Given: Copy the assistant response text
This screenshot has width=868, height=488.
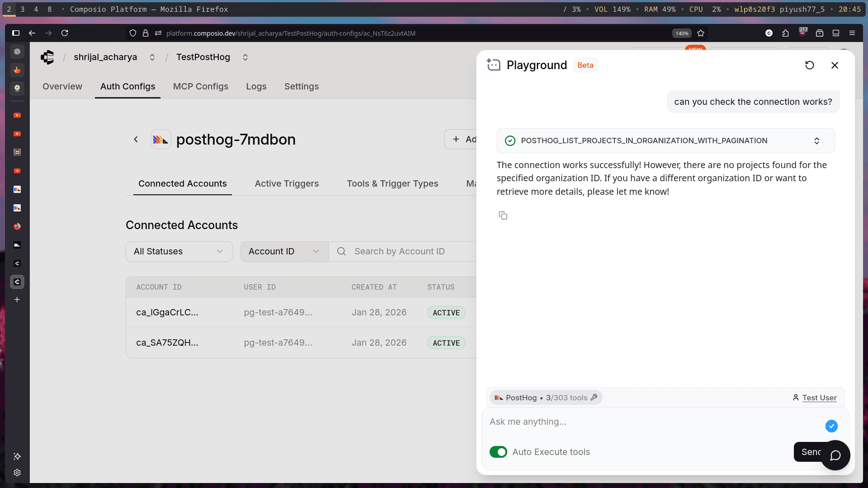Looking at the screenshot, I should tap(503, 216).
